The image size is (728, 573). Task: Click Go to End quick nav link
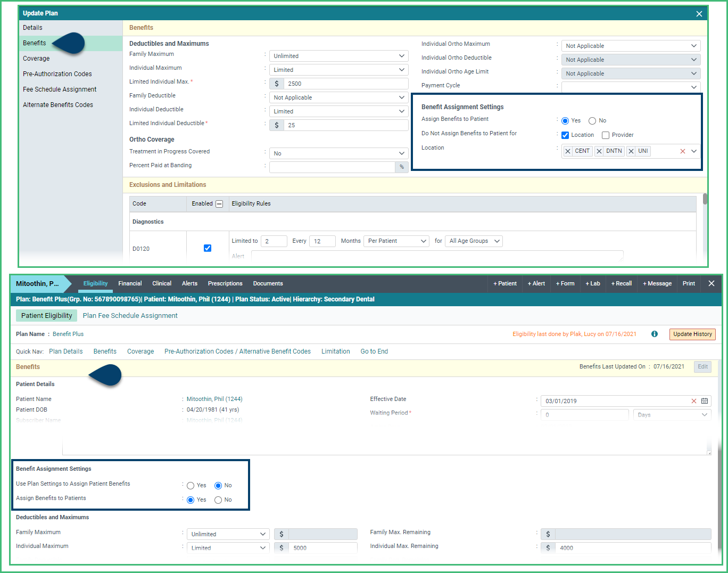[374, 351]
